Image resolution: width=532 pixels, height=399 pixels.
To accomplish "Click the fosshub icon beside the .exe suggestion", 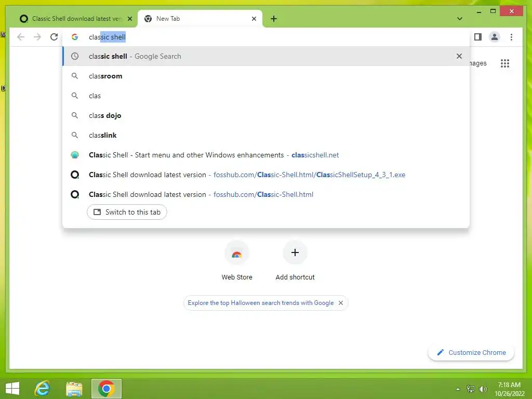I will (75, 175).
